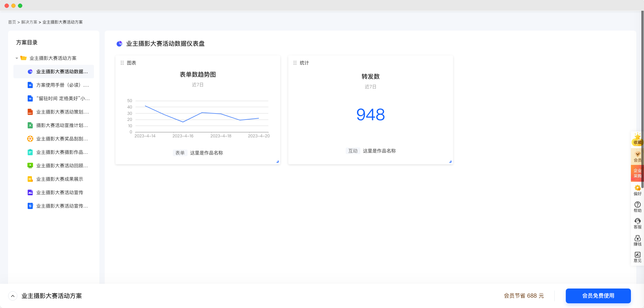This screenshot has width=644, height=308.
Task: Click blue H5 icon of last 业主摄影大赛活动宣传...
Action: click(30, 206)
